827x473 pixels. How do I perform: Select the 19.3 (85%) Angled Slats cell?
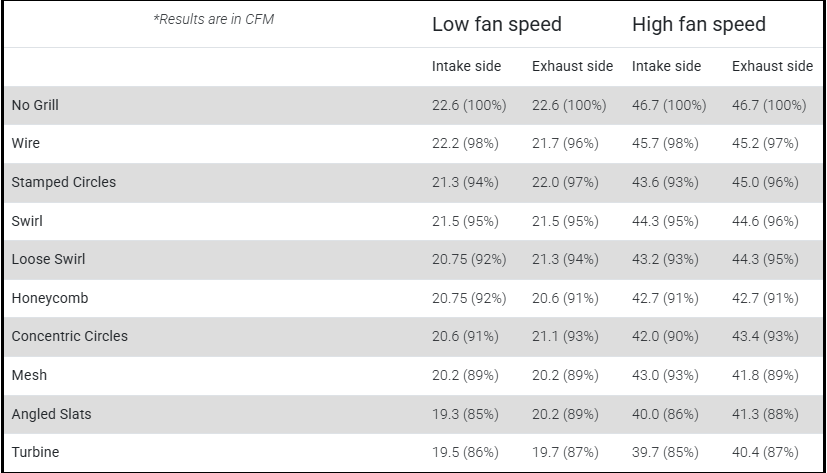465,414
